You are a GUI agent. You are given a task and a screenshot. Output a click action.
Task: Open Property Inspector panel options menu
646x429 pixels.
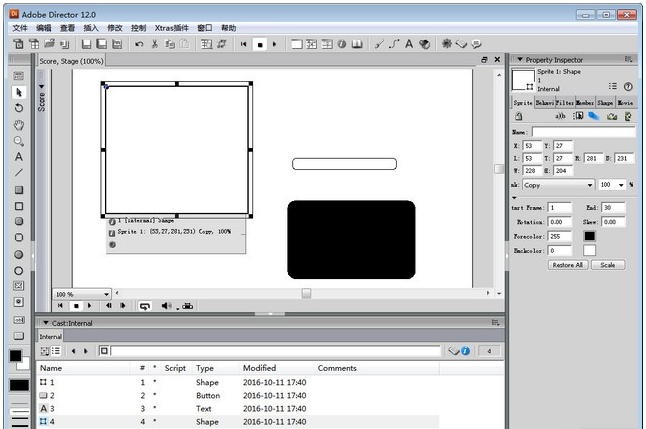(x=628, y=59)
